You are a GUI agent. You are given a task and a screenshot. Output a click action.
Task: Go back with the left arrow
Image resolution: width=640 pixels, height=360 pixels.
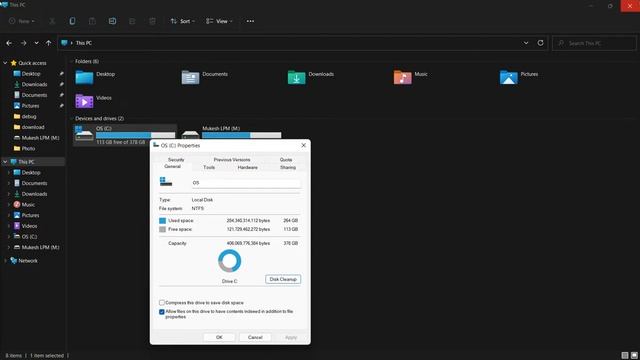(x=9, y=43)
